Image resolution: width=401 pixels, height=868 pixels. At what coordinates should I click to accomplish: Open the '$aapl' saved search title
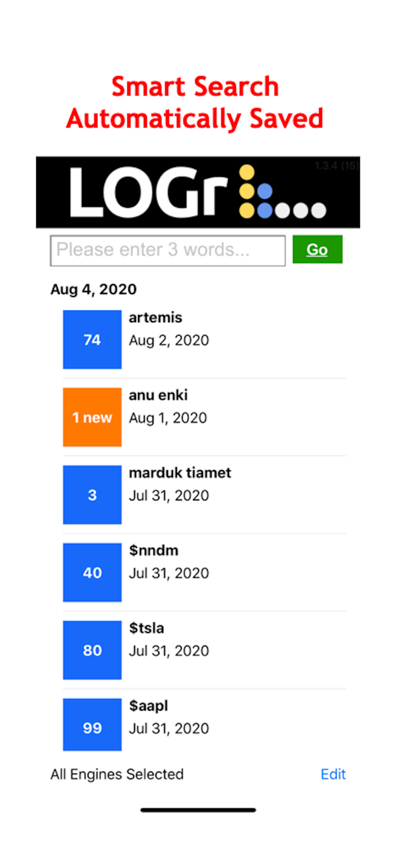[x=148, y=706]
